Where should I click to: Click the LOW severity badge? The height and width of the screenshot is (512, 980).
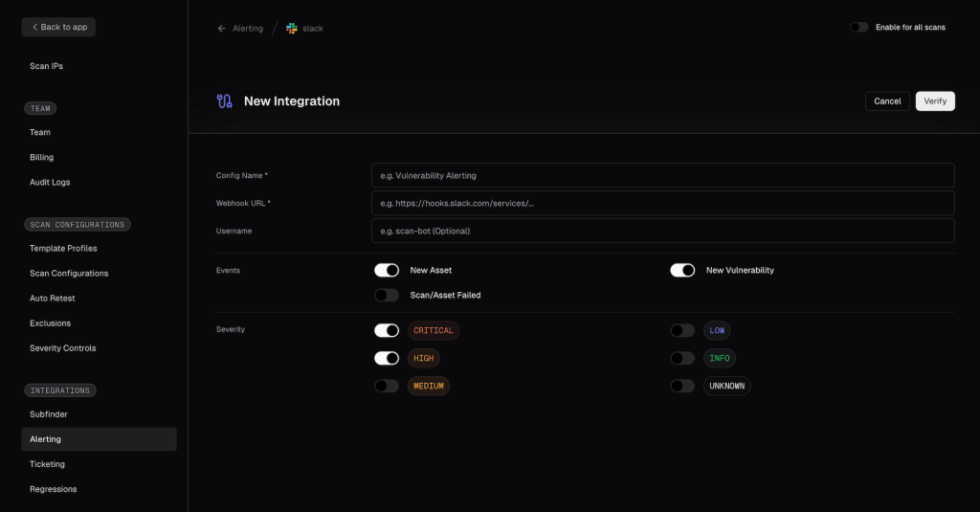click(717, 330)
